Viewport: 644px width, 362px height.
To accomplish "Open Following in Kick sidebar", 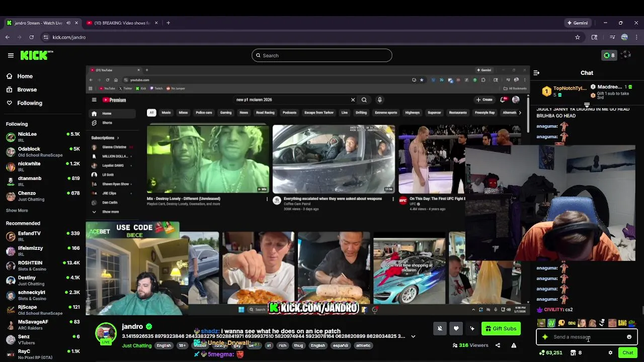I will 24,103.
